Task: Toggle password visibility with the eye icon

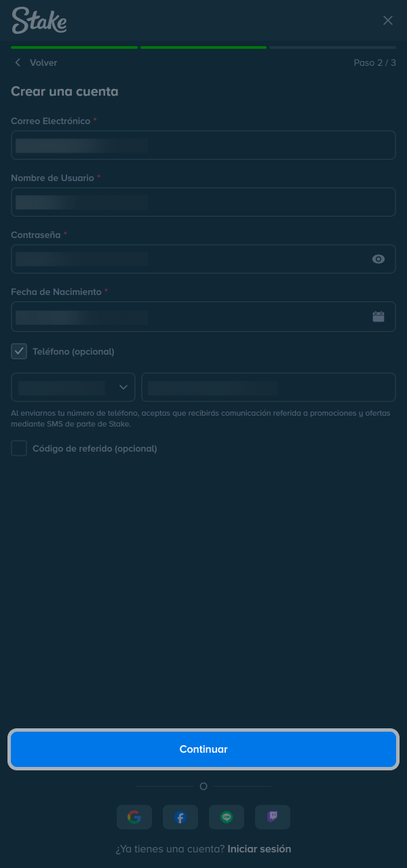Action: click(x=378, y=258)
